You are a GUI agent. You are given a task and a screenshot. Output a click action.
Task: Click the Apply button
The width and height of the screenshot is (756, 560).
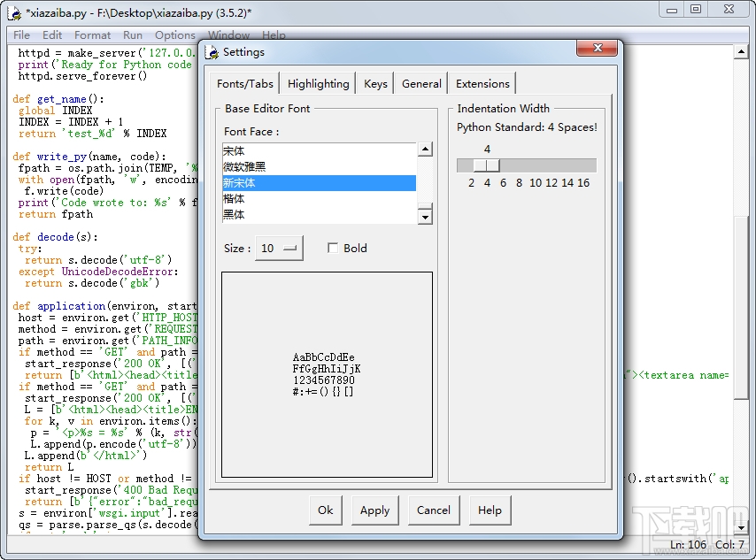374,510
